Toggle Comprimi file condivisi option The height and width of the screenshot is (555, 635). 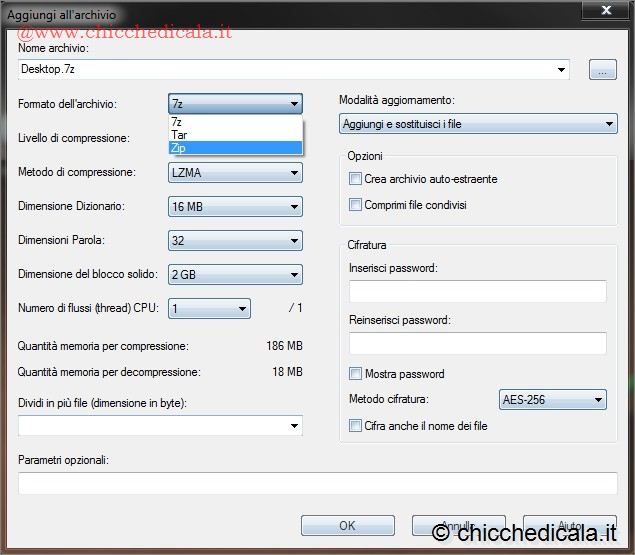point(355,205)
